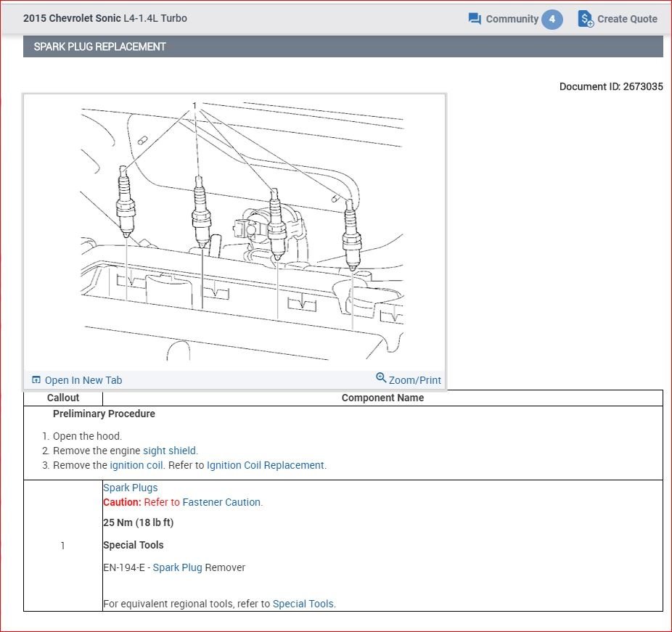Follow the sight shield link
The height and width of the screenshot is (632, 672).
click(169, 451)
